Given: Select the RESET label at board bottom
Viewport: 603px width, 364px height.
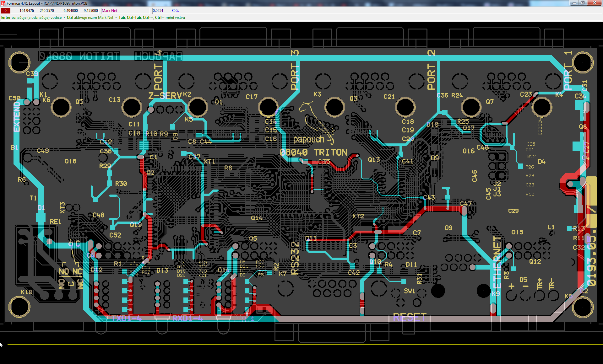Looking at the screenshot, I should [x=410, y=317].
